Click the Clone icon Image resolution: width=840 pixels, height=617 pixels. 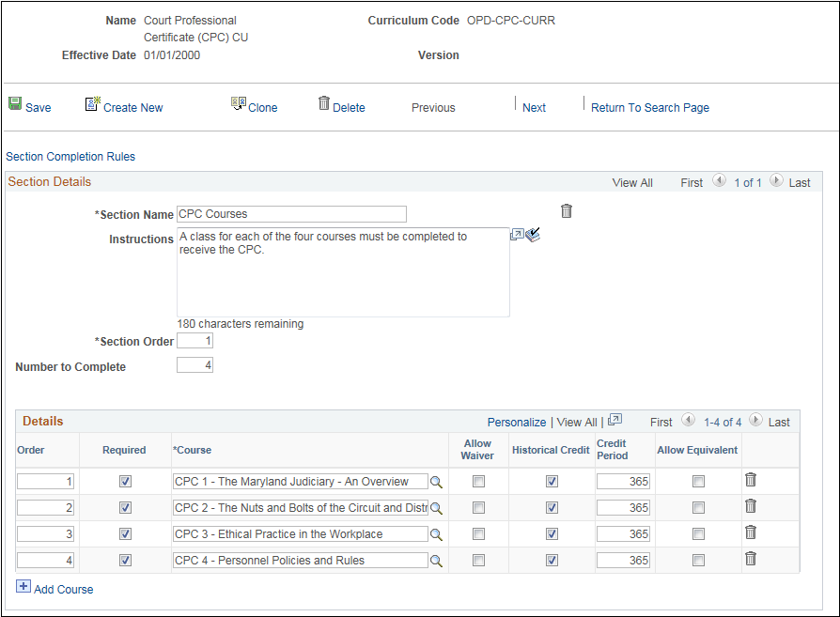tap(239, 103)
